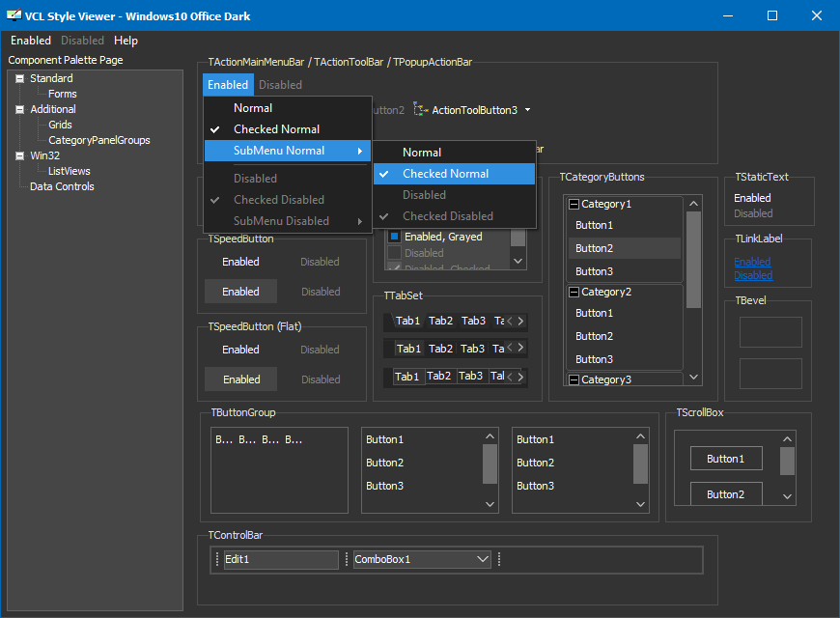Viewport: 840px width, 618px height.
Task: Open the Help menu
Action: [126, 41]
